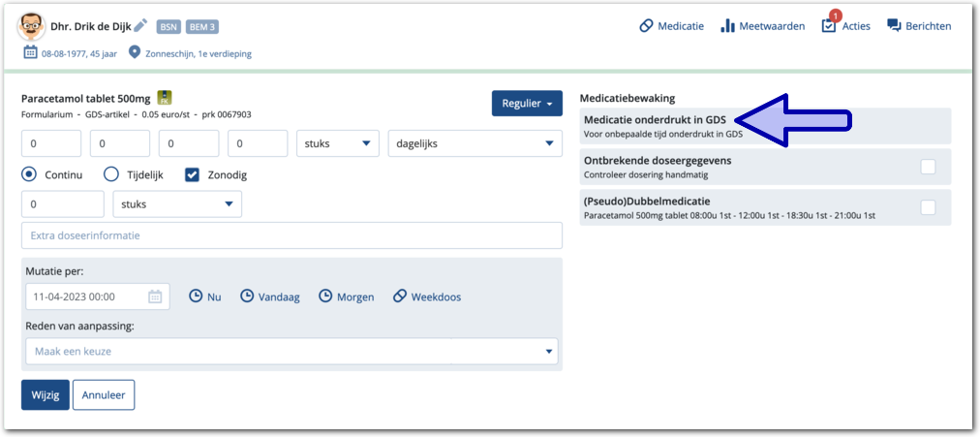The width and height of the screenshot is (980, 437).
Task: Click the BSN badge
Action: [x=168, y=26]
